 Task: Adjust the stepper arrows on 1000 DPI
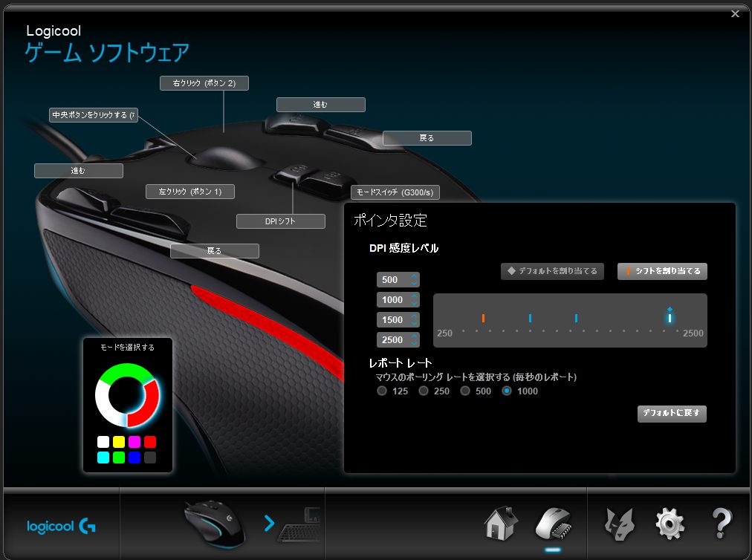point(415,299)
